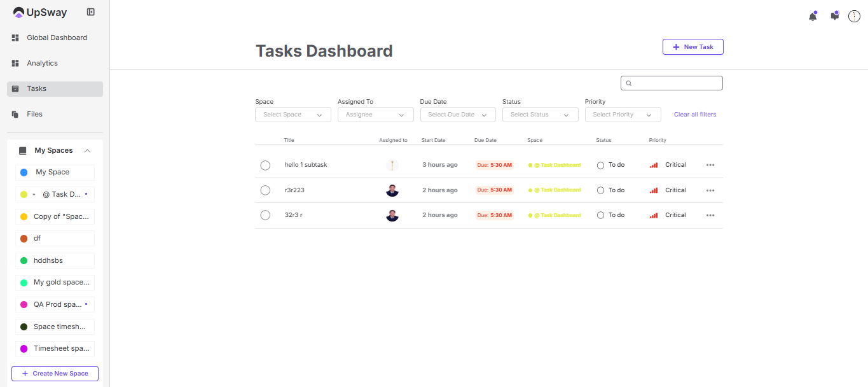Collapse the sidebar using the panel icon
This screenshot has width=868, height=387.
[91, 12]
